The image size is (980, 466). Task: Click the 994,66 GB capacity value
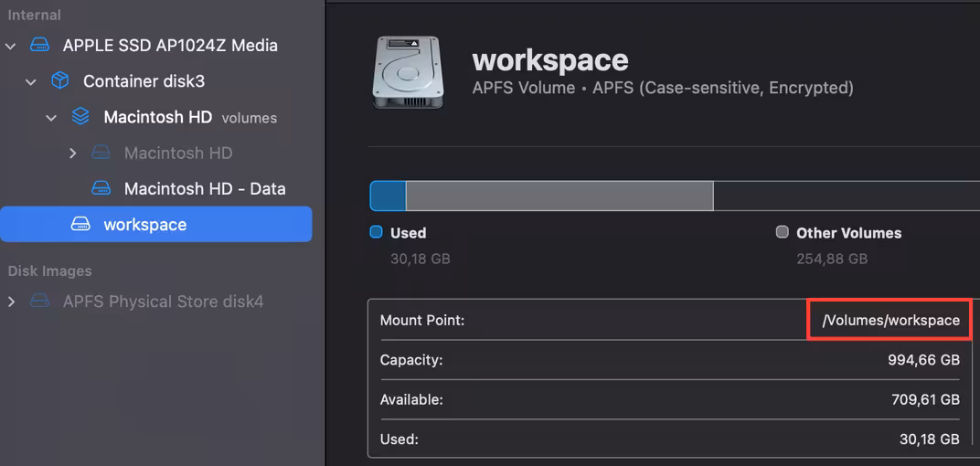pyautogui.click(x=923, y=360)
